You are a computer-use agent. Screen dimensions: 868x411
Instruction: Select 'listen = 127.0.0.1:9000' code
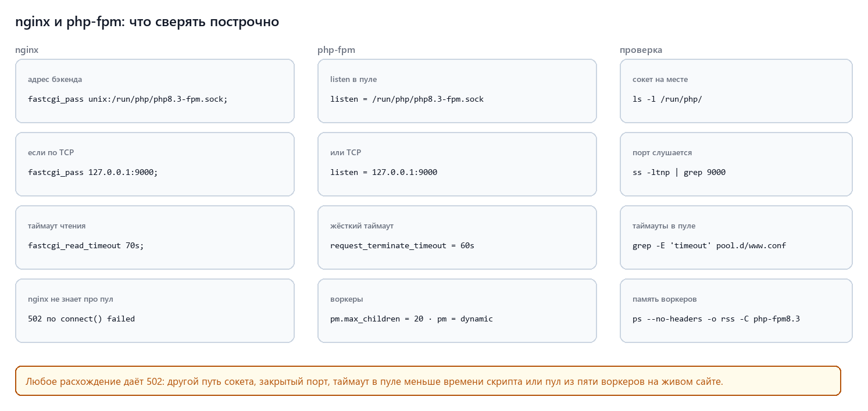coord(384,173)
